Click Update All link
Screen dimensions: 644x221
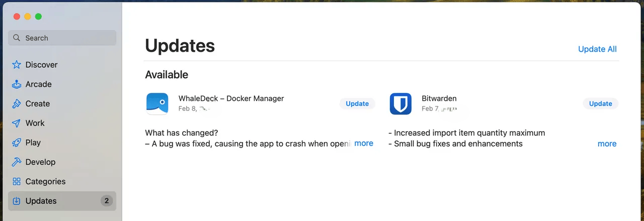point(597,49)
